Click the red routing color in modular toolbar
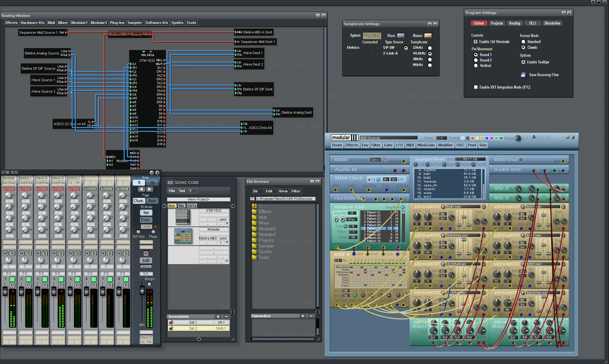The image size is (609, 364). [x=473, y=138]
